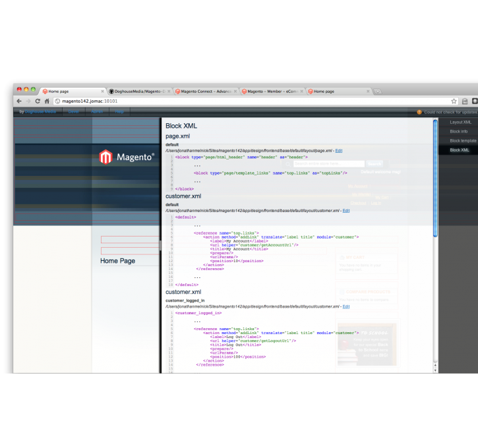Viewport: 478px width, 448px height.
Task: Click Edit link for customer.xml default
Action: tap(346, 211)
